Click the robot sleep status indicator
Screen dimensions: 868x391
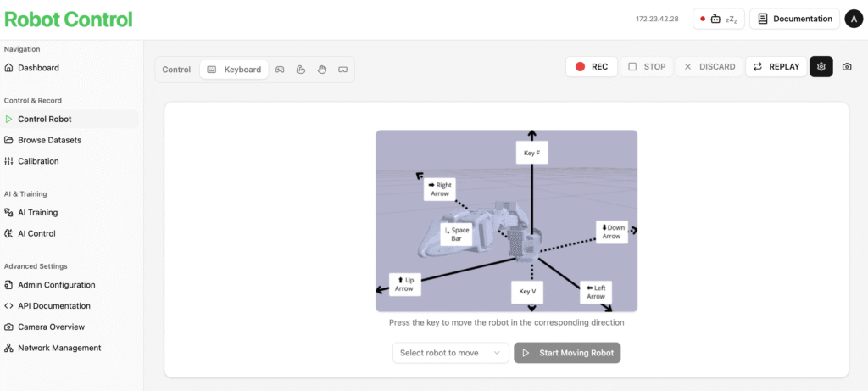[719, 19]
